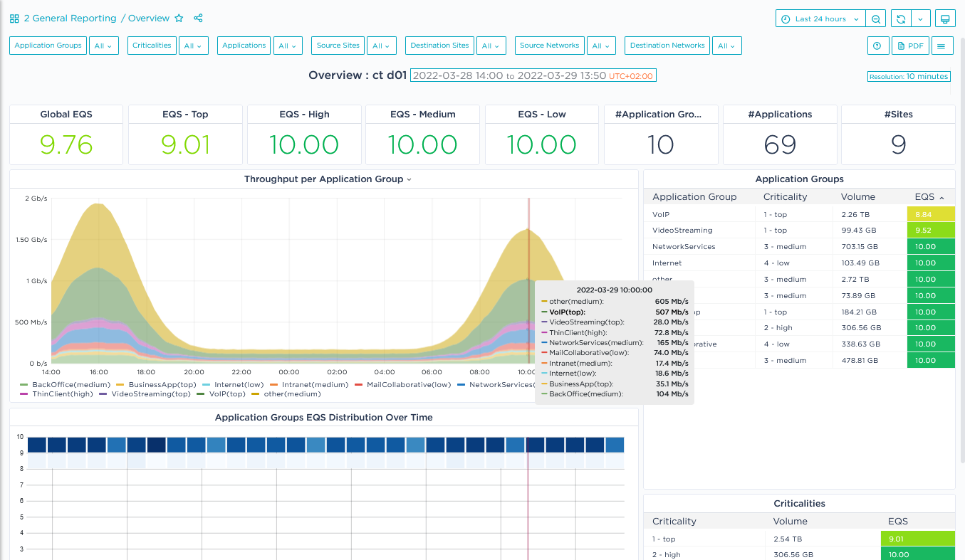Expand the refresh interval dropdown
The width and height of the screenshot is (965, 560).
click(x=921, y=19)
